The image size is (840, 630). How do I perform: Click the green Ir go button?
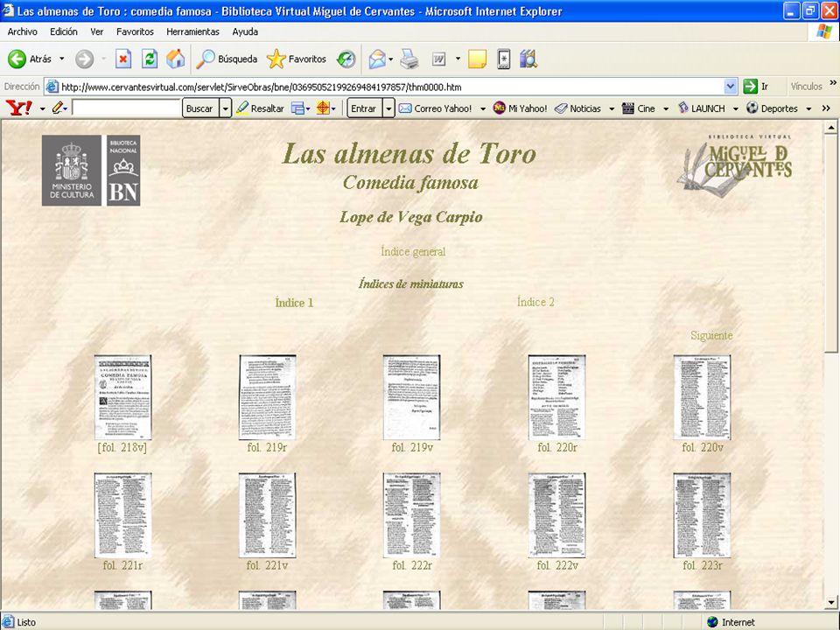756,87
